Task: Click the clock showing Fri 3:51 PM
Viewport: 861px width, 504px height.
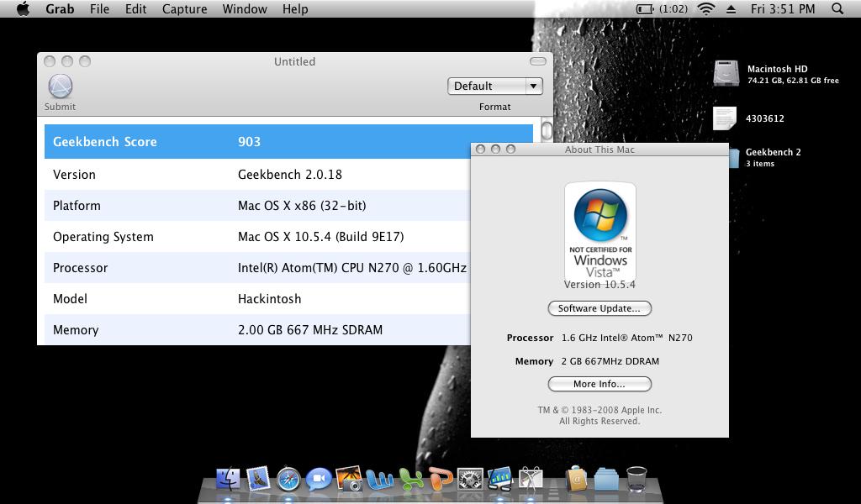Action: click(x=783, y=8)
